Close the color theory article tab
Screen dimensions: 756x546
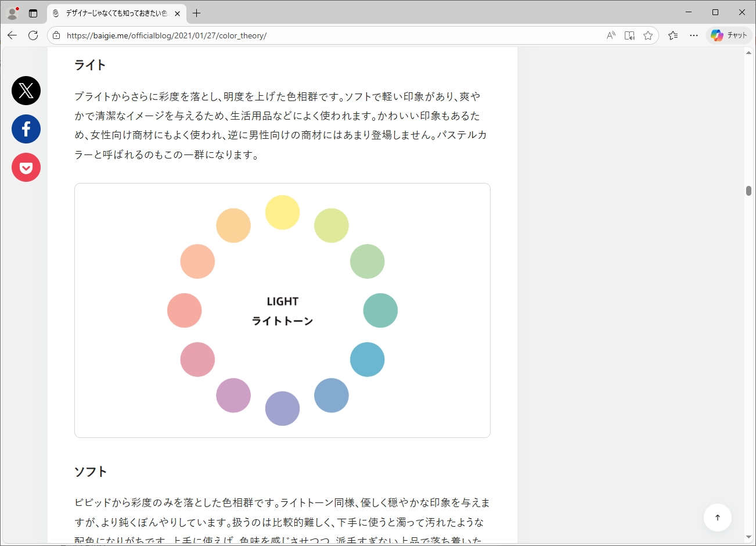[x=177, y=13]
